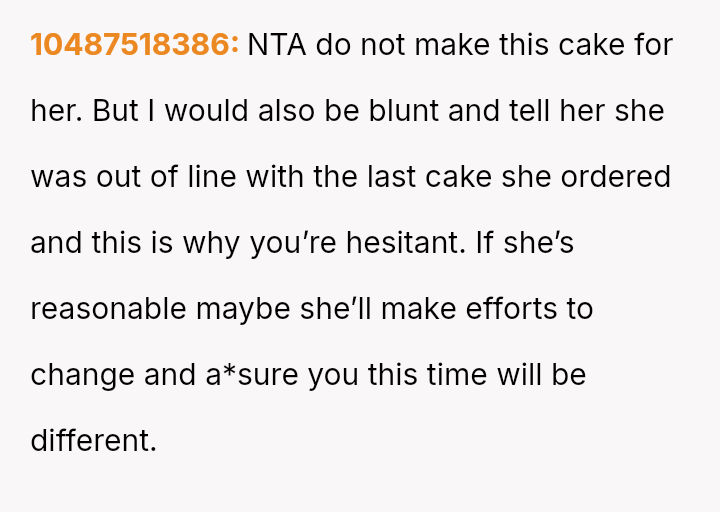Click the censored word "a*sure"
The image size is (720, 512).
click(249, 375)
